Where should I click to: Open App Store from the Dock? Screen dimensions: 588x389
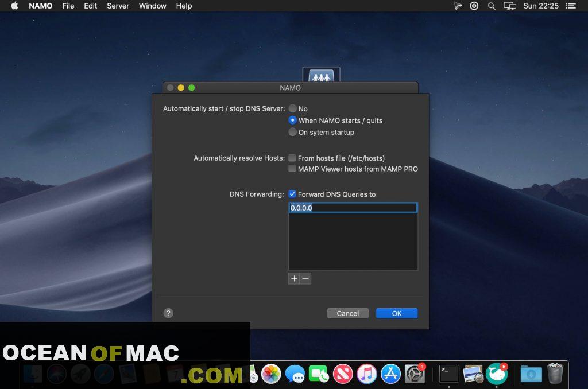tap(390, 374)
